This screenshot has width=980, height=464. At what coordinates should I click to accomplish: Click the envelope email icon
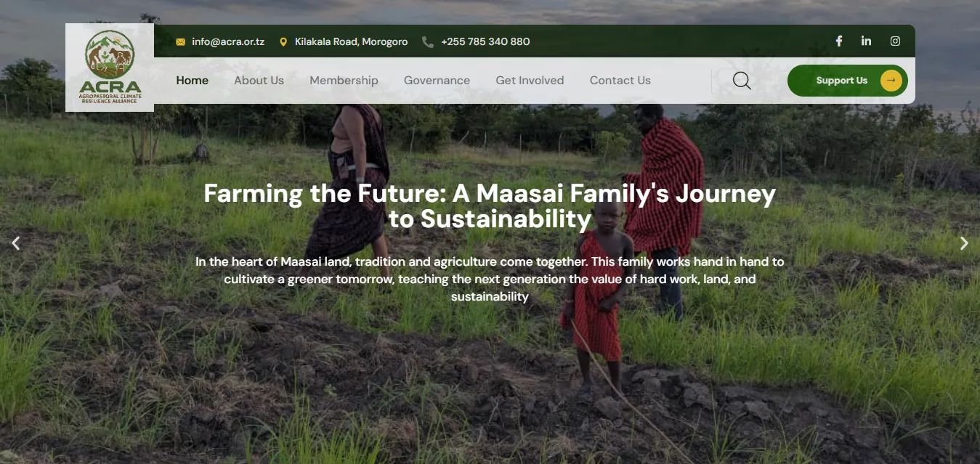pos(181,42)
